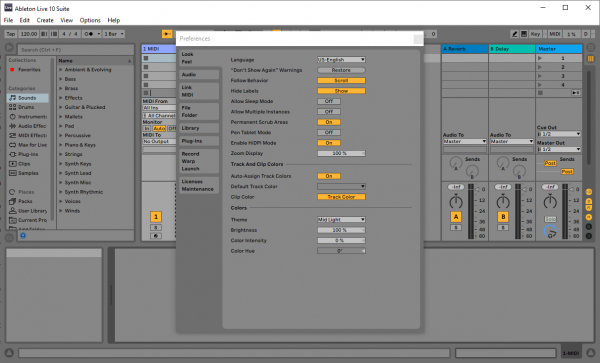Click Clip Color Track Color button
This screenshot has height=363, width=600.
(341, 197)
